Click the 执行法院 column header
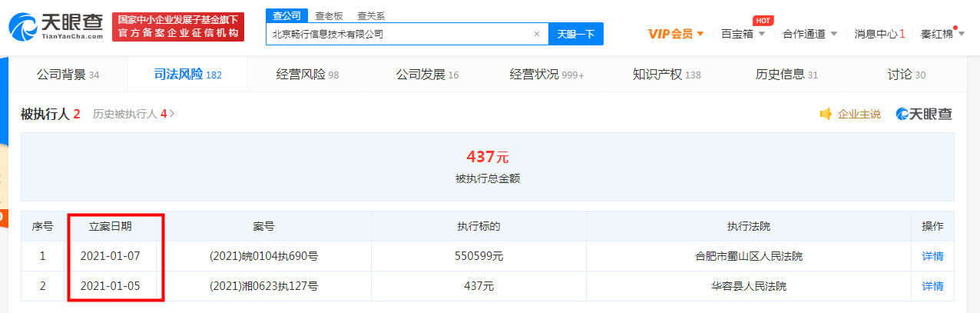Image resolution: width=980 pixels, height=313 pixels. coord(748,226)
